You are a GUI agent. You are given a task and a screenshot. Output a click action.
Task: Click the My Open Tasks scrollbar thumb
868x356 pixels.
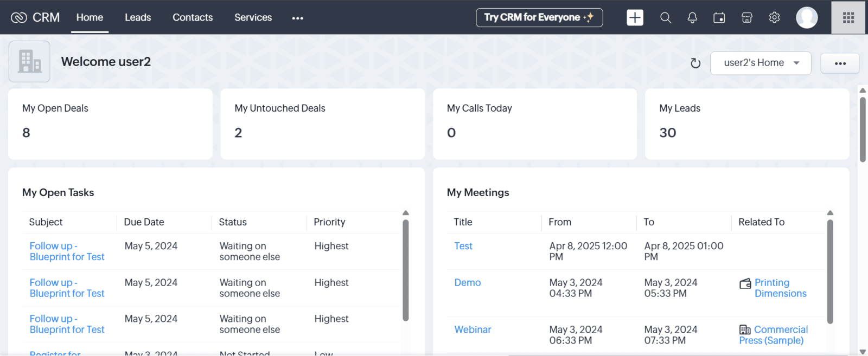(x=405, y=270)
